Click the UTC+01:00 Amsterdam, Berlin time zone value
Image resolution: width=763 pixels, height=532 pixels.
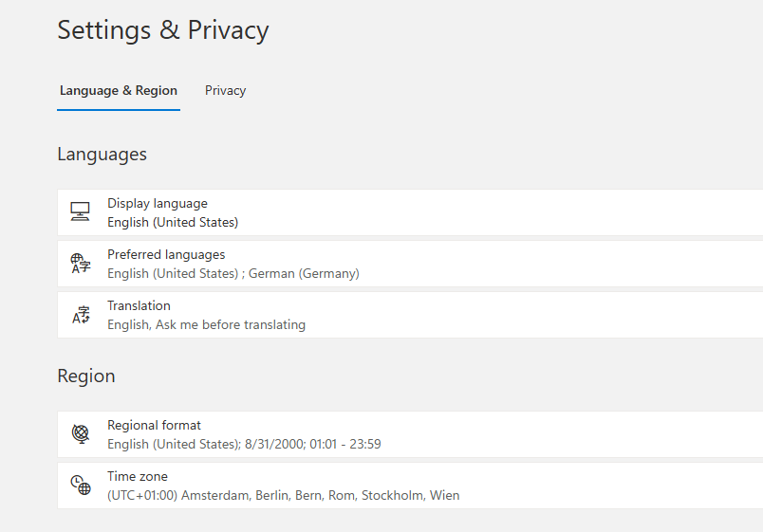[283, 495]
